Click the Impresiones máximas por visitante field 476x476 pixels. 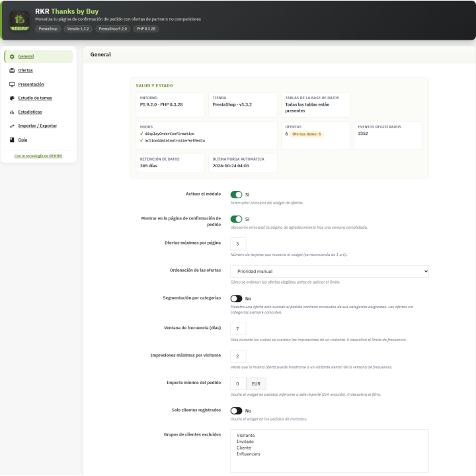tap(238, 356)
